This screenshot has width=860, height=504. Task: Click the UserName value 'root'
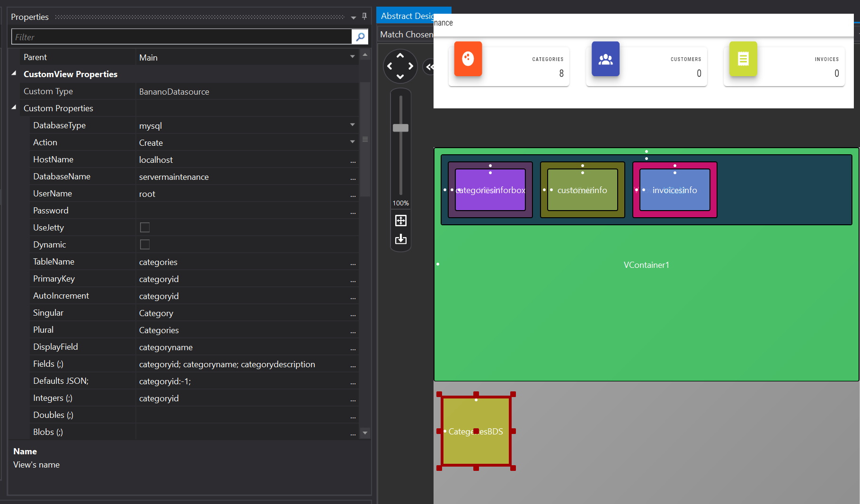pyautogui.click(x=147, y=194)
